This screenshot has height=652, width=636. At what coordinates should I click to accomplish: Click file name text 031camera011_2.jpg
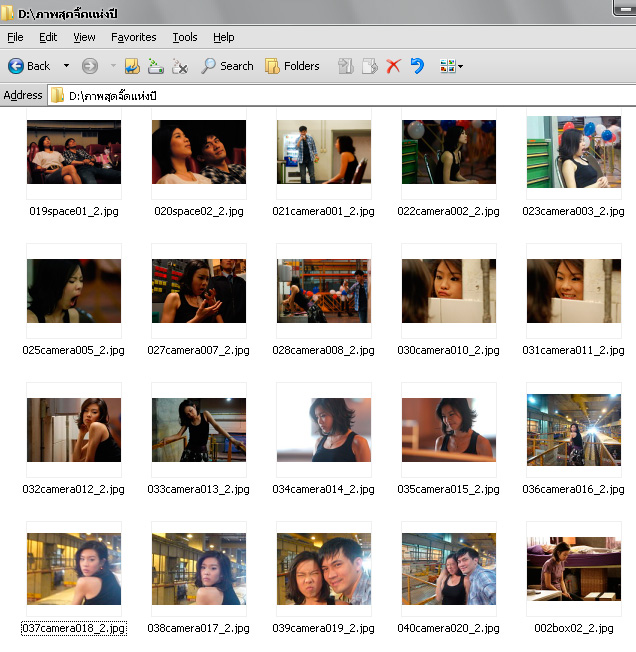(x=574, y=350)
